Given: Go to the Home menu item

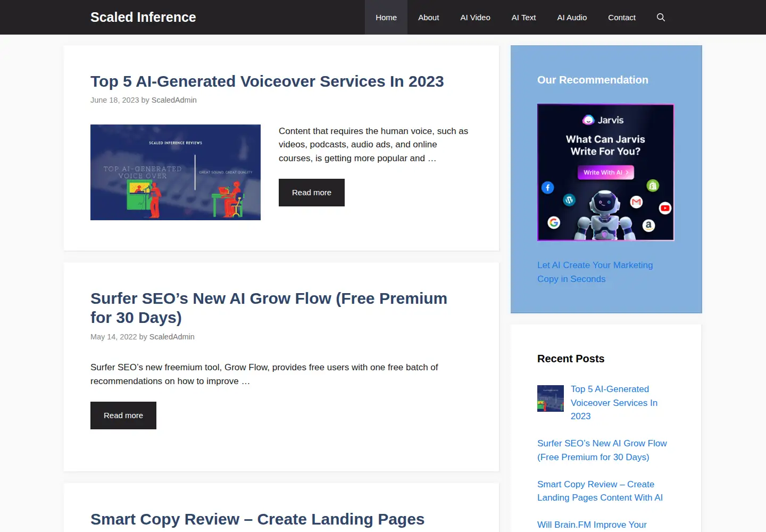Looking at the screenshot, I should [x=386, y=17].
